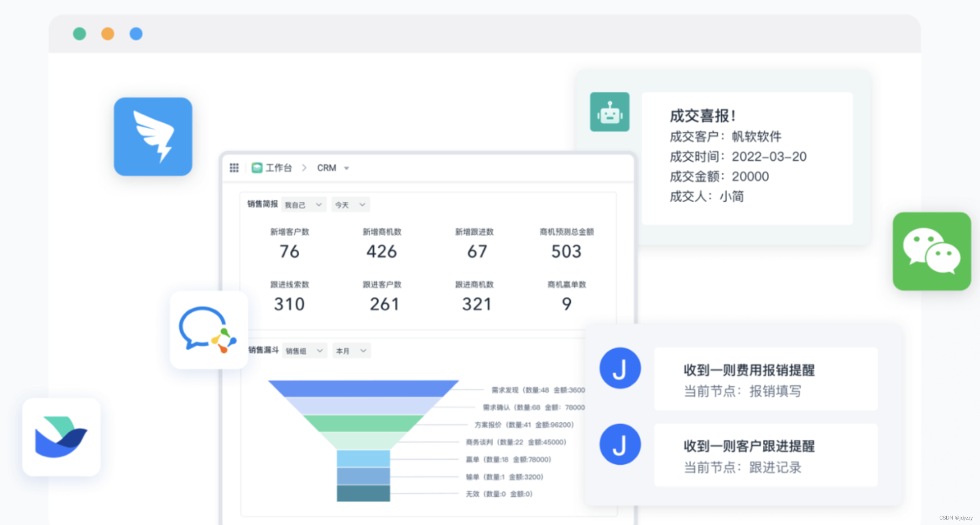
Task: Open the nine-dot apps grid icon
Action: click(x=234, y=168)
